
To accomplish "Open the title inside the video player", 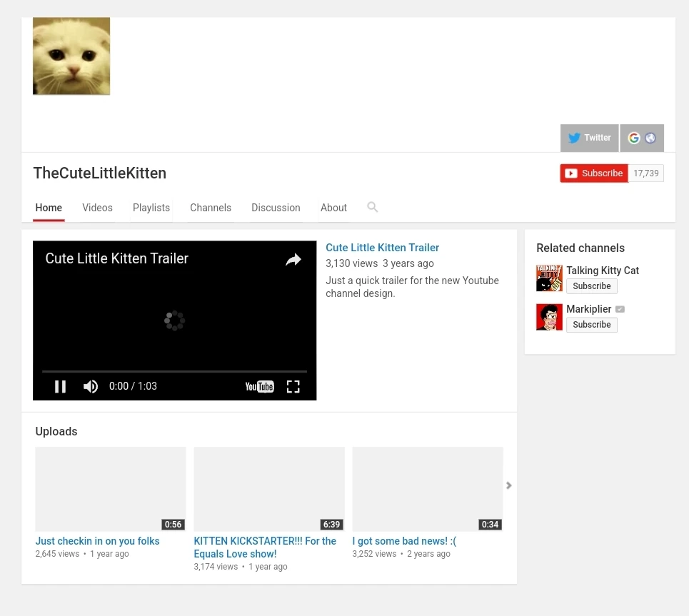I will (117, 258).
